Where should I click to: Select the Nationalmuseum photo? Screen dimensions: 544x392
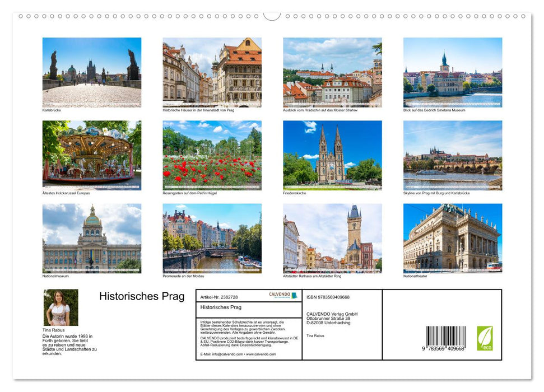click(91, 239)
